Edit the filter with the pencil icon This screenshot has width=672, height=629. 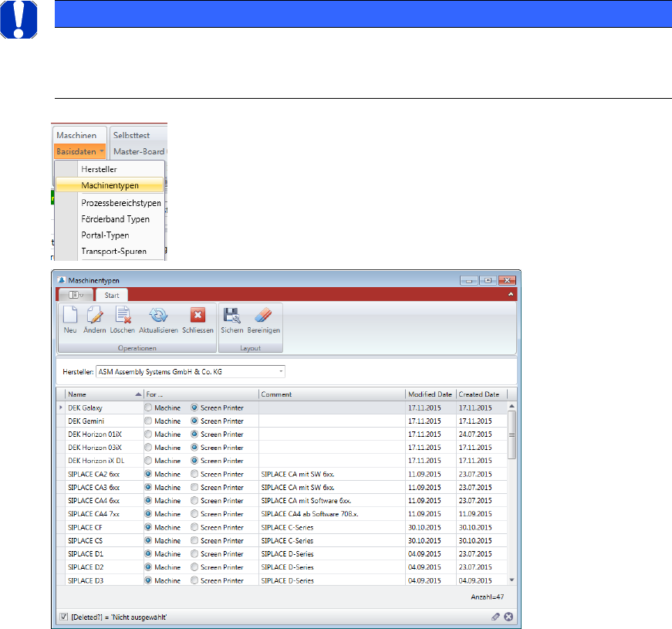click(x=495, y=617)
